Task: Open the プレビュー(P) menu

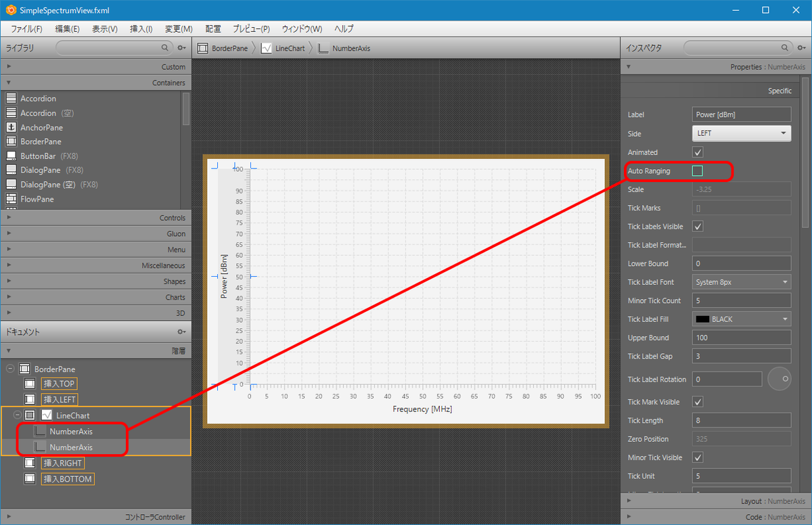Action: click(251, 29)
